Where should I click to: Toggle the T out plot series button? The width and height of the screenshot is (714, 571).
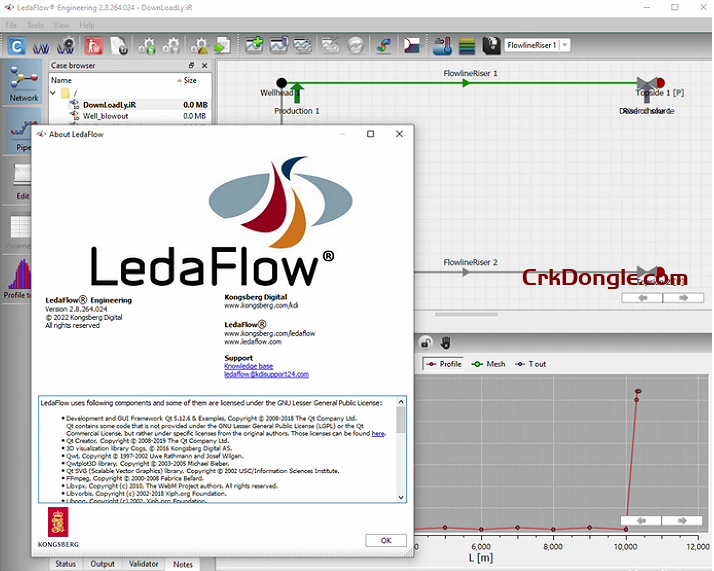(530, 364)
